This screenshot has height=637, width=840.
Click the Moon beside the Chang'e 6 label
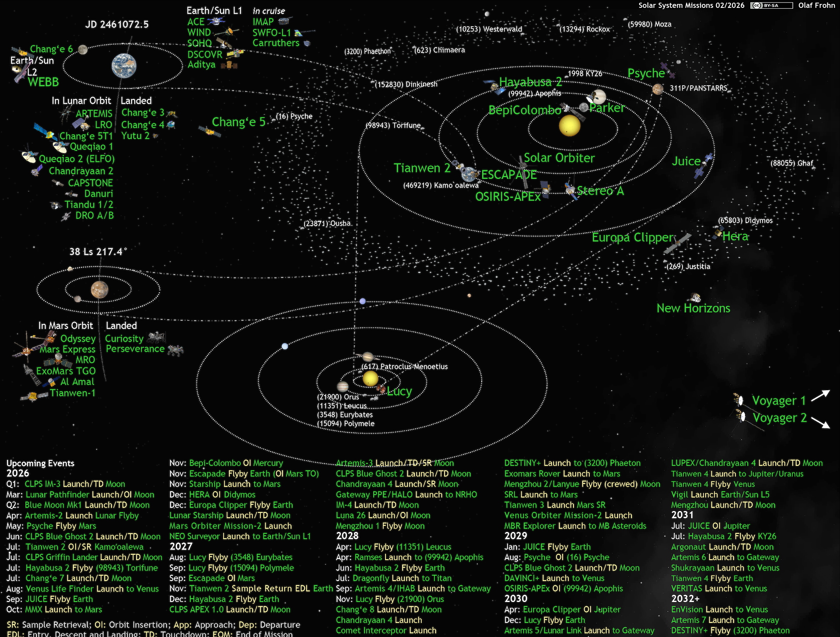83,49
